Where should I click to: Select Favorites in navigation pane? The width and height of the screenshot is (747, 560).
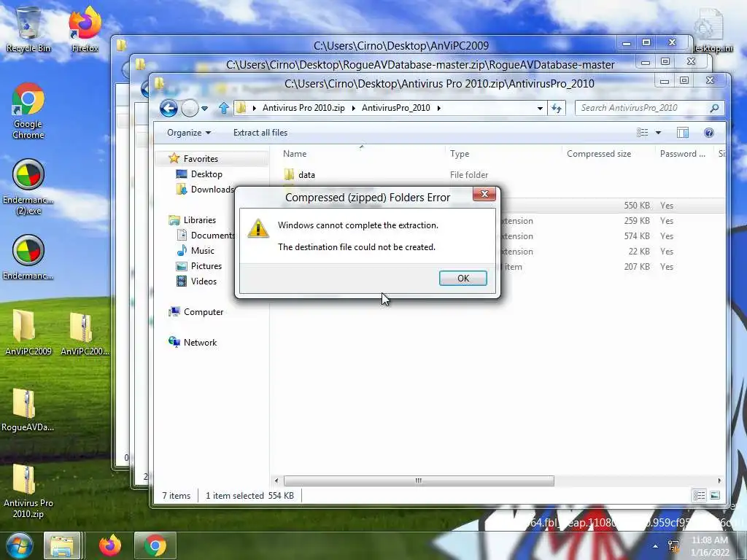click(201, 158)
